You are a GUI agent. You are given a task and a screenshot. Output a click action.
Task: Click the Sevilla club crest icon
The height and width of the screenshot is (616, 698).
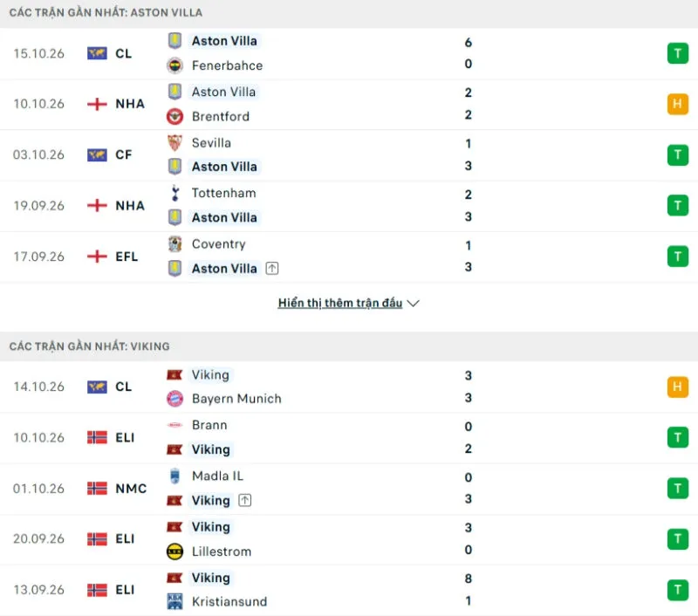coord(174,143)
